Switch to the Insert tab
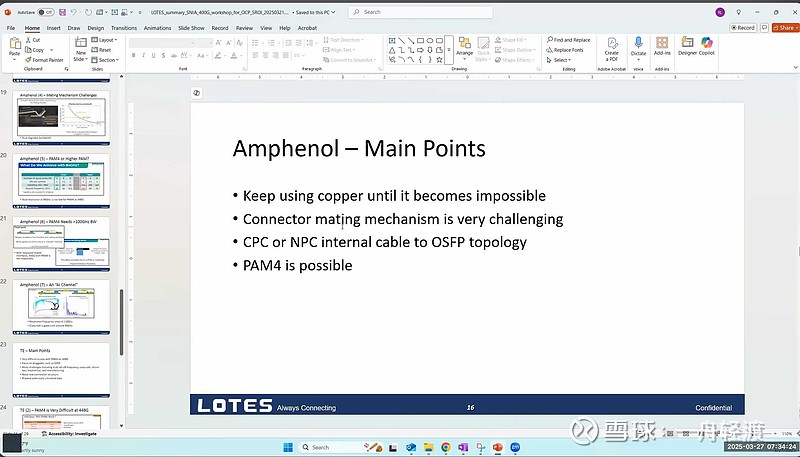The image size is (800, 457). point(54,28)
